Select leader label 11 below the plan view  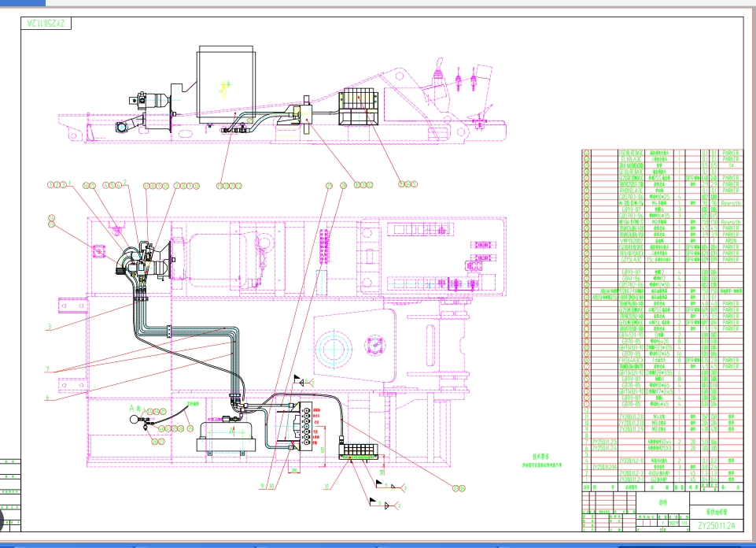(327, 487)
